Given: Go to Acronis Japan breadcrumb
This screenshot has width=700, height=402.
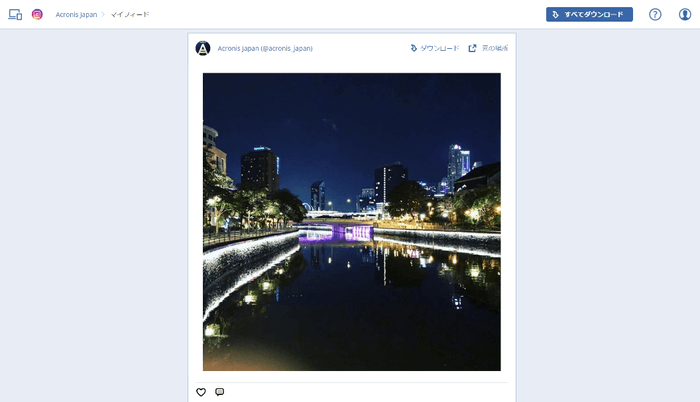Looking at the screenshot, I should click(x=76, y=14).
